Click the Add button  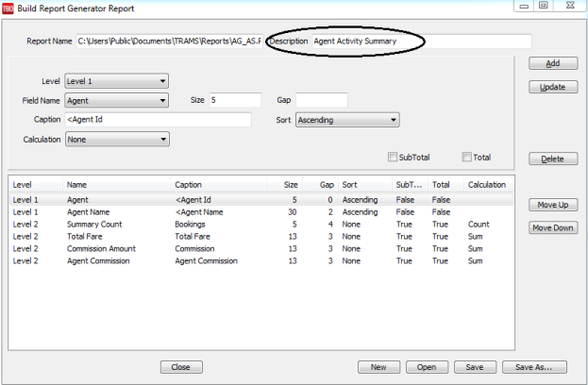[553, 63]
